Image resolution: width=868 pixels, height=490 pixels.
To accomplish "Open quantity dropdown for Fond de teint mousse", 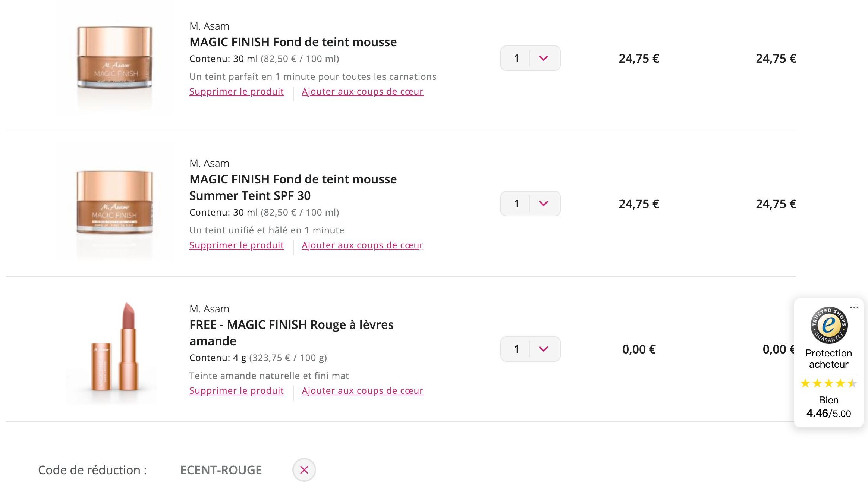I will coord(530,58).
